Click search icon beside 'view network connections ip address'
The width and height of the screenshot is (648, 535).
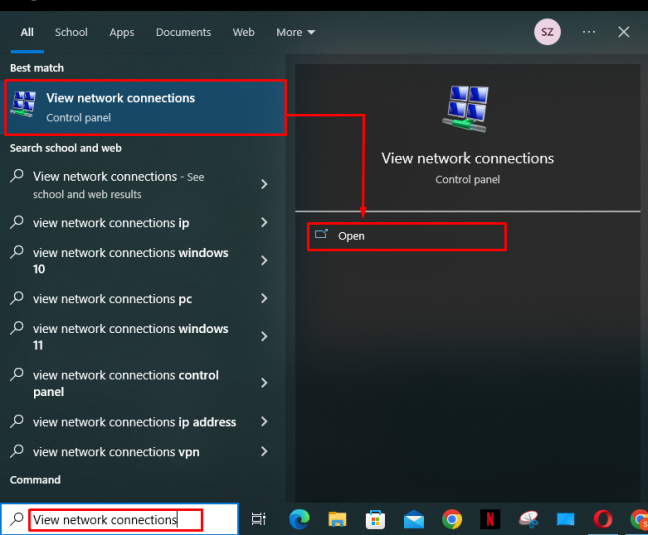click(x=17, y=421)
